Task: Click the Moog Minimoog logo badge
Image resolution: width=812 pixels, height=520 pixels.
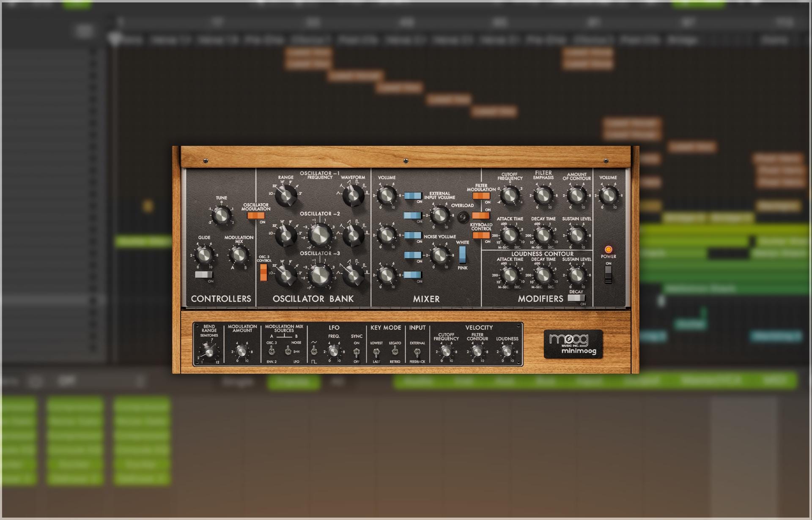Action: [573, 344]
